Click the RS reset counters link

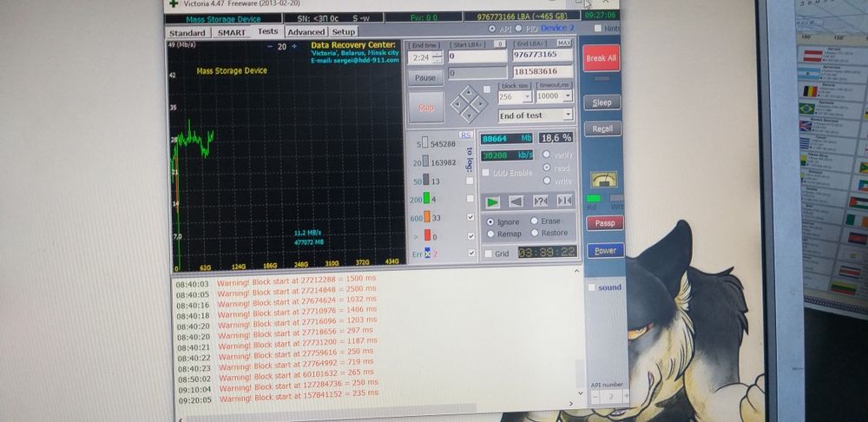465,135
